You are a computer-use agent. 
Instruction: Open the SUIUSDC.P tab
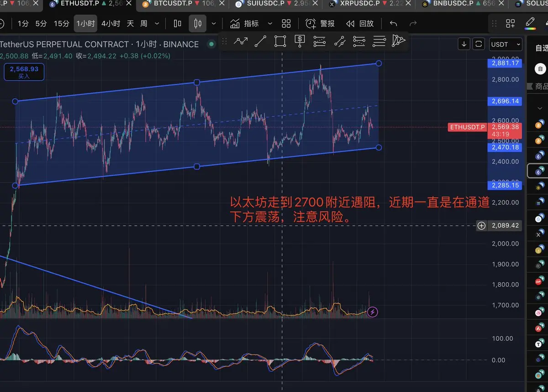[275, 4]
